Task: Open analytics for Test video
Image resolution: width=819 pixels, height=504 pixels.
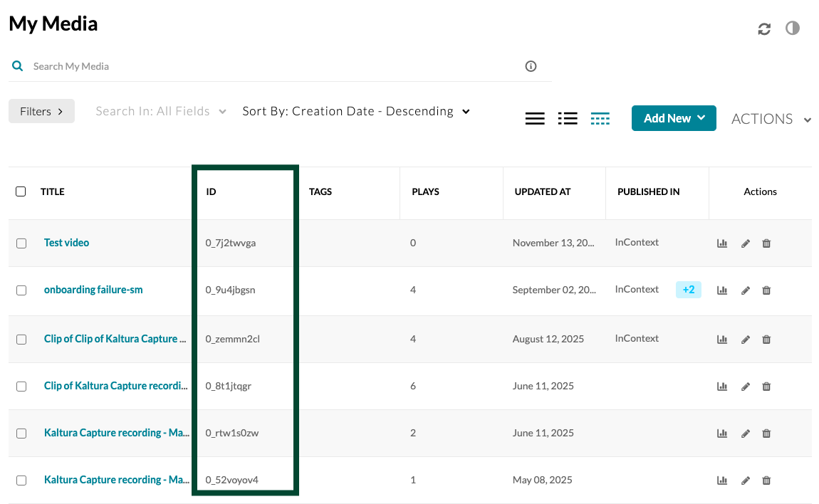Action: (x=722, y=243)
